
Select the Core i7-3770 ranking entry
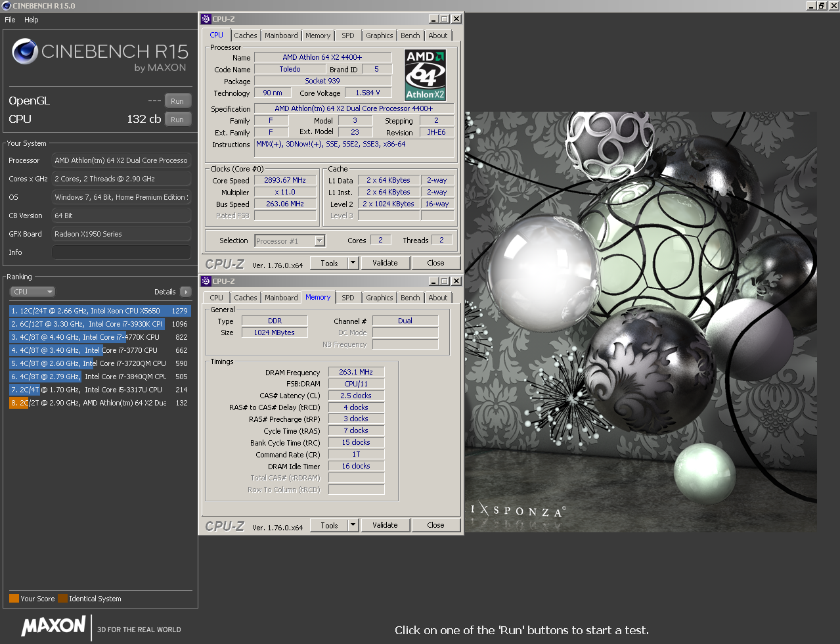(100, 350)
